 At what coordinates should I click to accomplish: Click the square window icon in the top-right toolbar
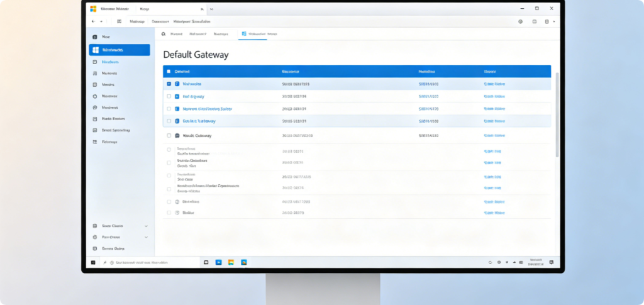coord(535,21)
